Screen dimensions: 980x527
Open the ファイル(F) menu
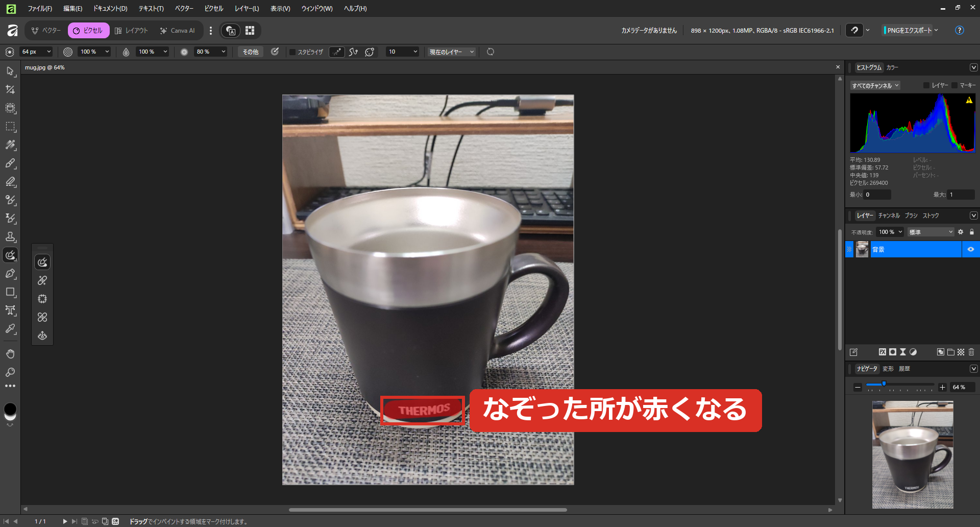[x=40, y=9]
